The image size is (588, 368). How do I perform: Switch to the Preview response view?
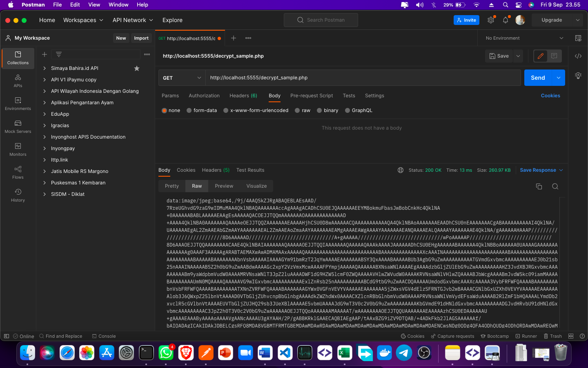pos(224,186)
